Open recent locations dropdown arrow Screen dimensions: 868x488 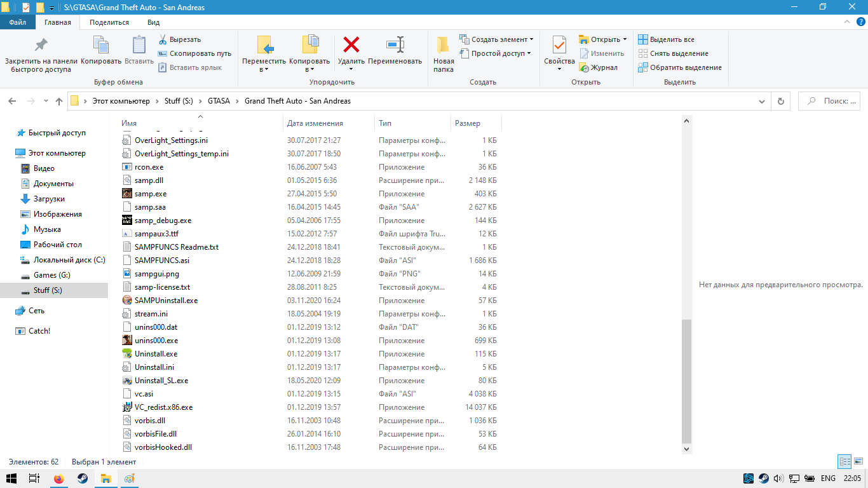click(x=46, y=101)
